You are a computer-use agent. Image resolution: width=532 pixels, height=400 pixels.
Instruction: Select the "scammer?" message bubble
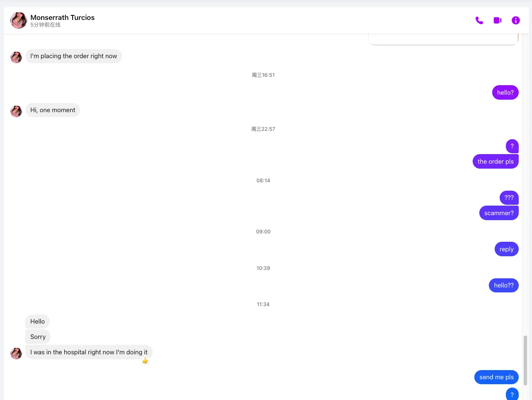coord(499,213)
